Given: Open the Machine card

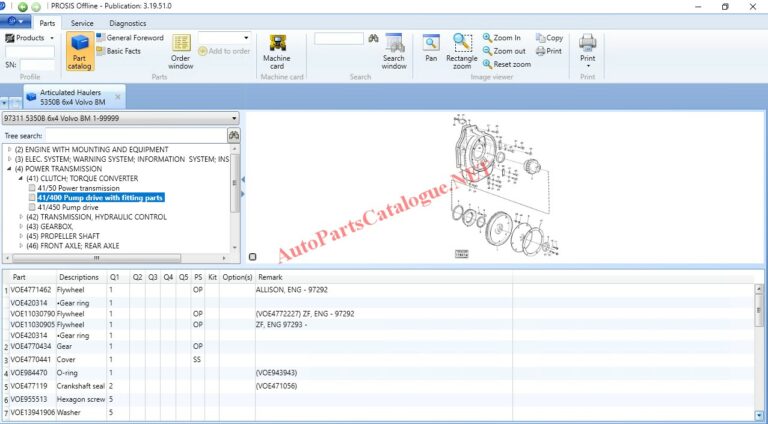Looking at the screenshot, I should [x=277, y=51].
